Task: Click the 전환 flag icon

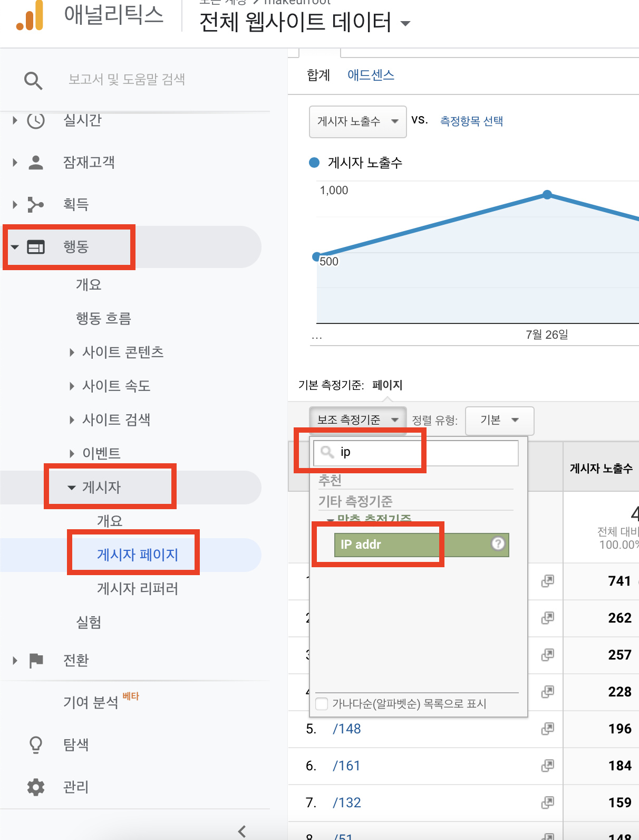Action: [x=36, y=660]
